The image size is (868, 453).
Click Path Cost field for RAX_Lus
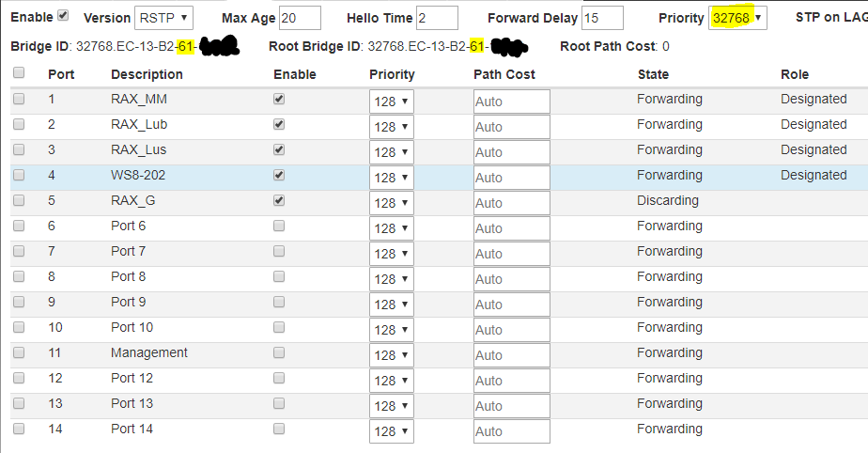[511, 152]
